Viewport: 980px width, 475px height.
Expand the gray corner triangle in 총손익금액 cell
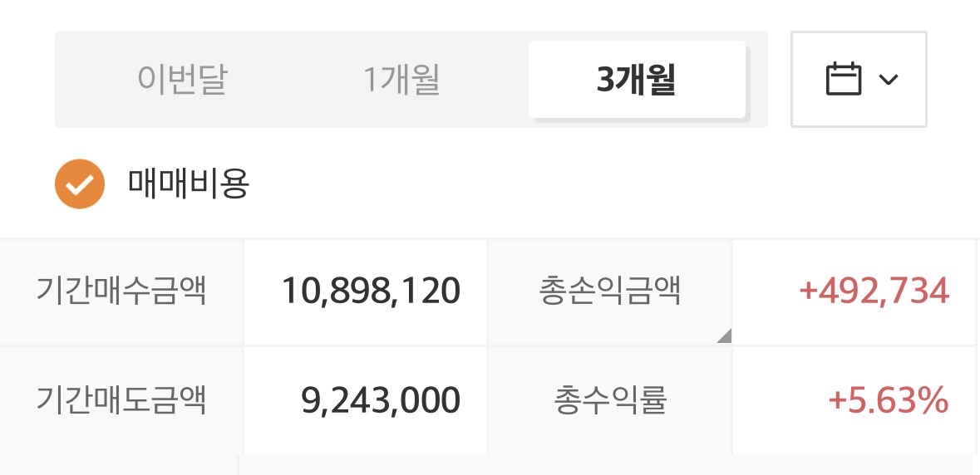click(x=725, y=336)
